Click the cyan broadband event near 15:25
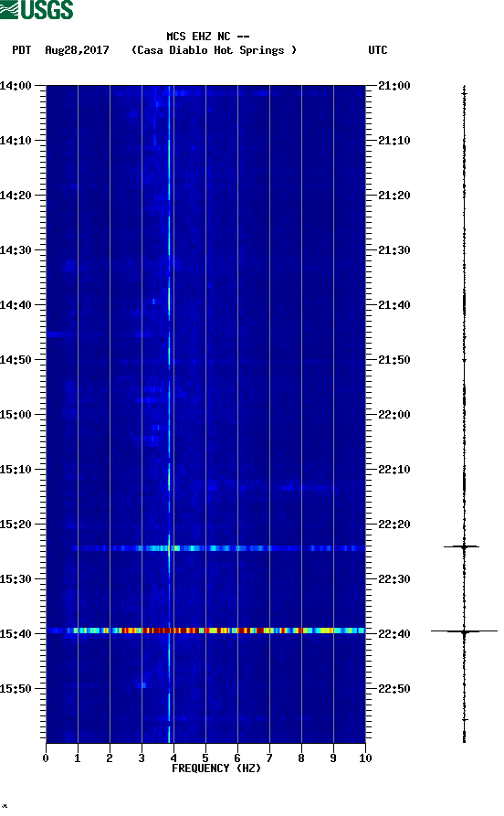This screenshot has height=816, width=504. point(218,548)
